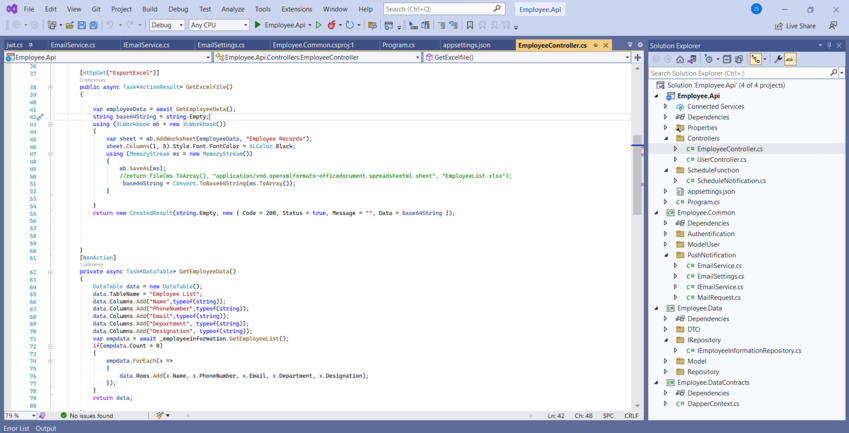Viewport: 849px width, 433px height.
Task: Click the Hot Reload flame icon
Action: pyautogui.click(x=331, y=25)
